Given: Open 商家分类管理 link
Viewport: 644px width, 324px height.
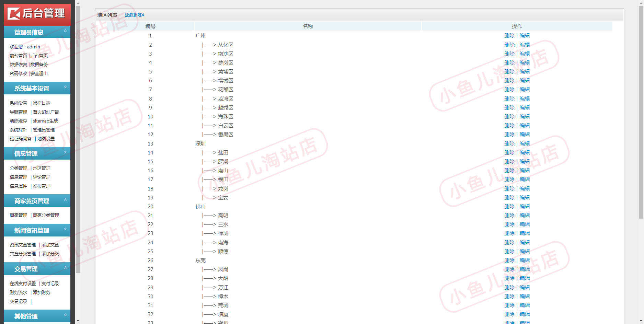Looking at the screenshot, I should click(46, 215).
